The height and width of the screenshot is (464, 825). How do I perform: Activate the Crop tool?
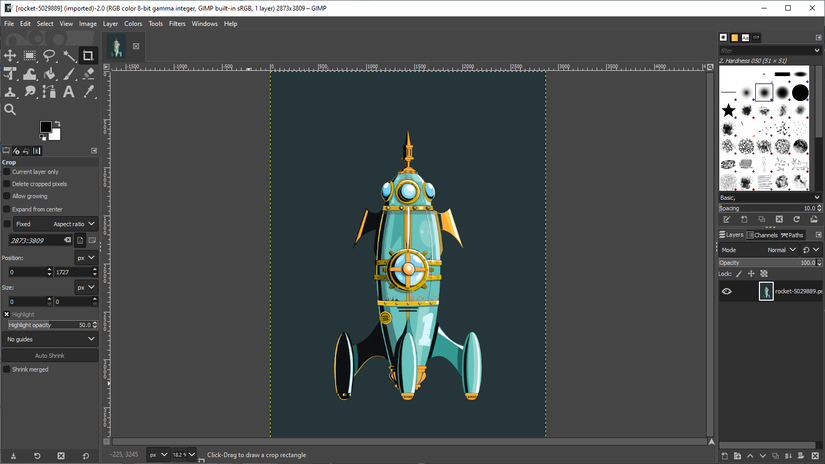coord(88,56)
